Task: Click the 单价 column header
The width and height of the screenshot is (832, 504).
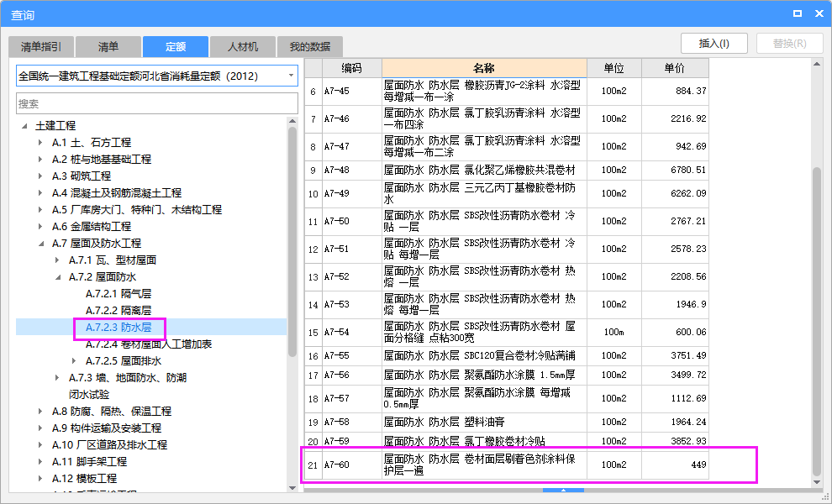Action: (675, 68)
